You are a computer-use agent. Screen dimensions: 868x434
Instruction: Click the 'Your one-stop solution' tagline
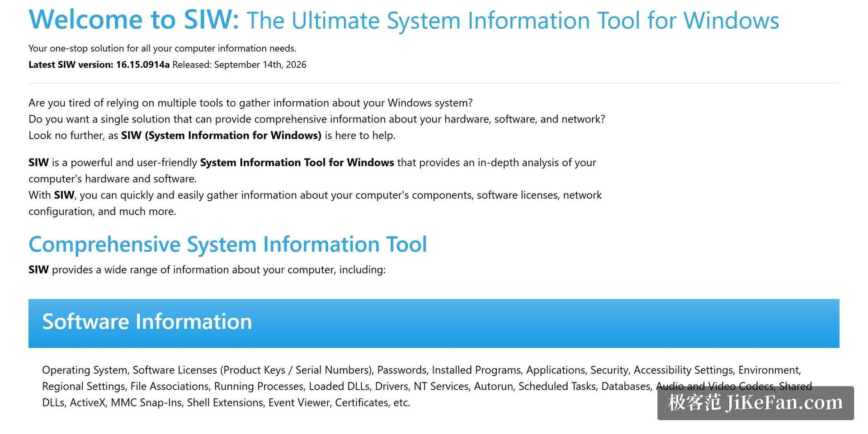point(162,48)
